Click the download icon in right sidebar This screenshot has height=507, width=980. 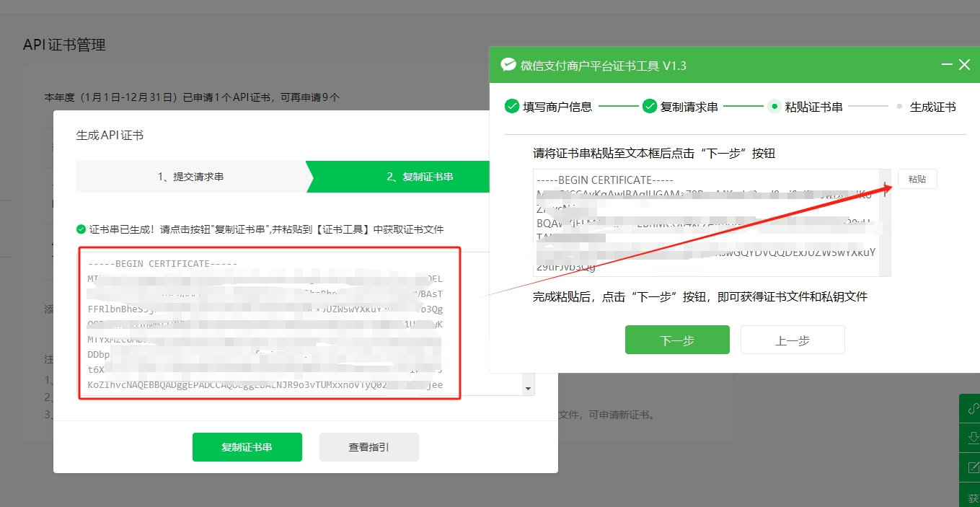coord(971,438)
